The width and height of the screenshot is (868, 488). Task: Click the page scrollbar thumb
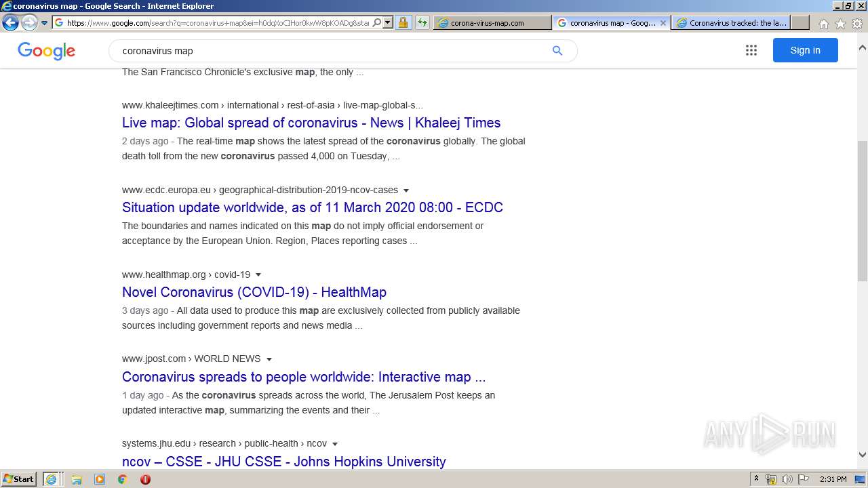tap(862, 210)
